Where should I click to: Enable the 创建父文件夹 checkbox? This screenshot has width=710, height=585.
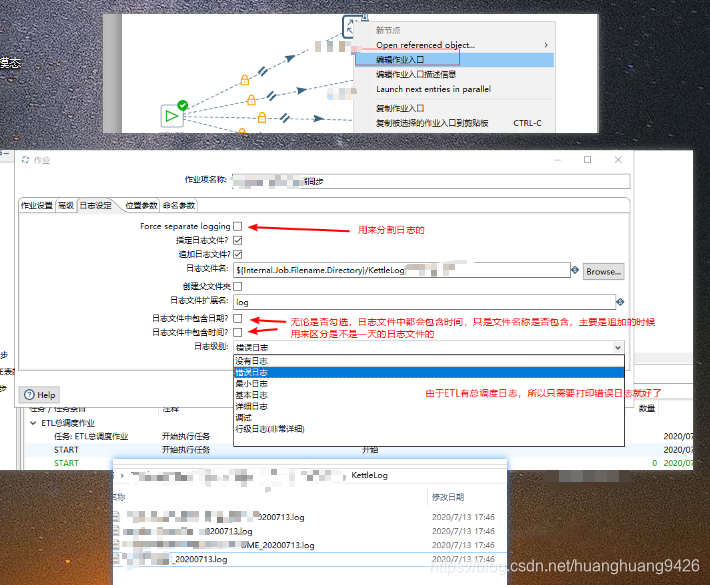(x=238, y=286)
